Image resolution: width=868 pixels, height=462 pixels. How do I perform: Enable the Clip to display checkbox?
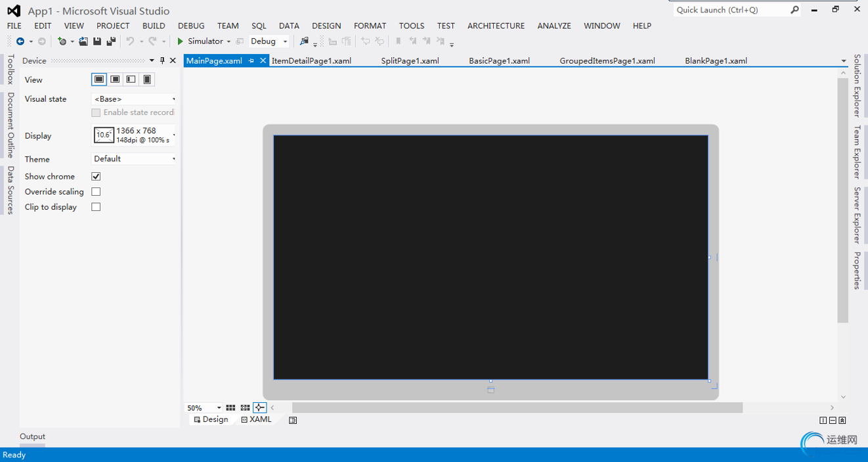96,206
